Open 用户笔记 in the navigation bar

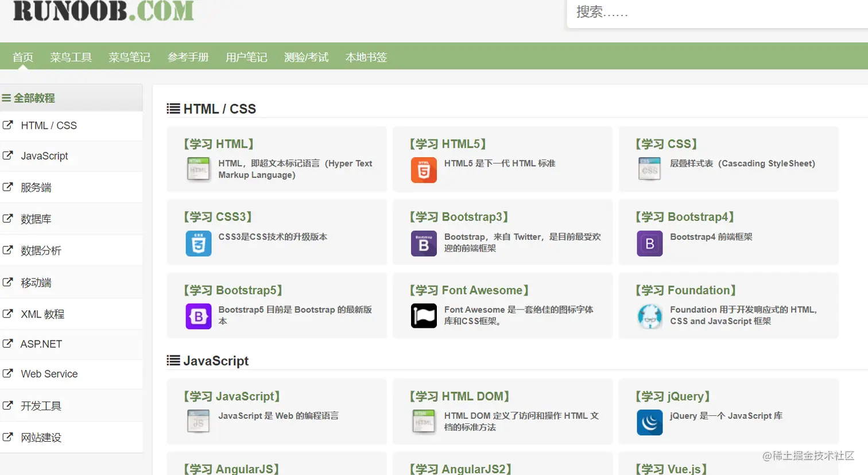[x=247, y=57]
